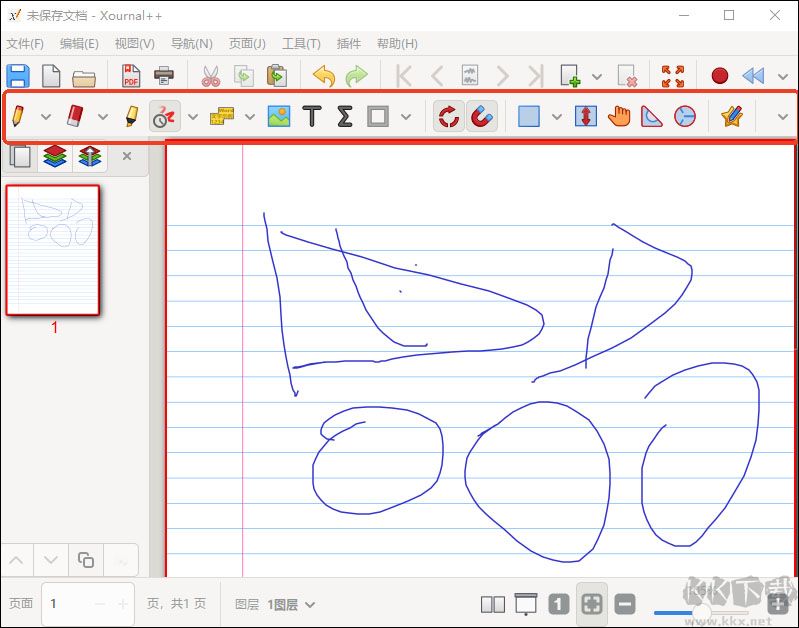Open the 文件(F) menu
This screenshot has height=628, width=799.
pyautogui.click(x=25, y=44)
